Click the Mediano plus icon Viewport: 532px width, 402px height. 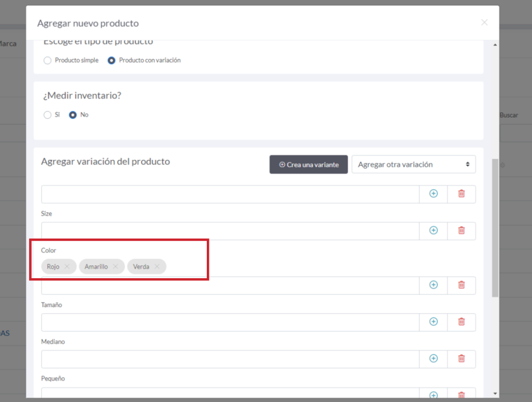coord(433,358)
